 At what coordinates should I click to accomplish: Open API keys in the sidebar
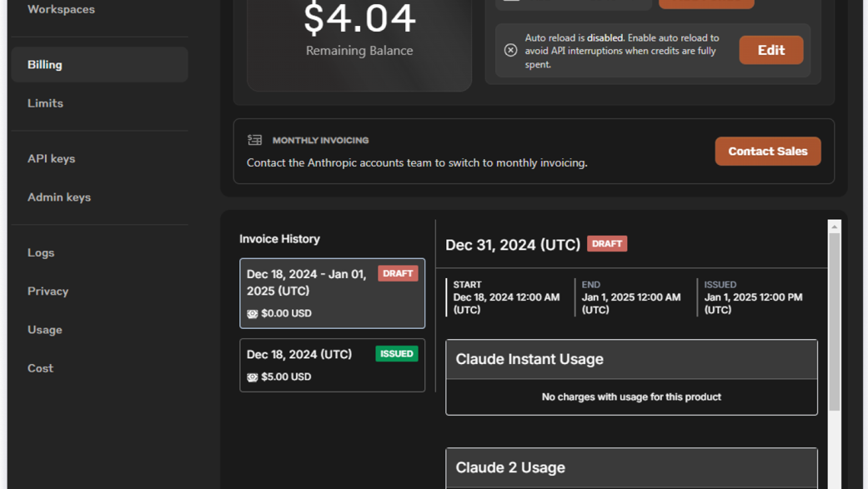[x=52, y=159]
